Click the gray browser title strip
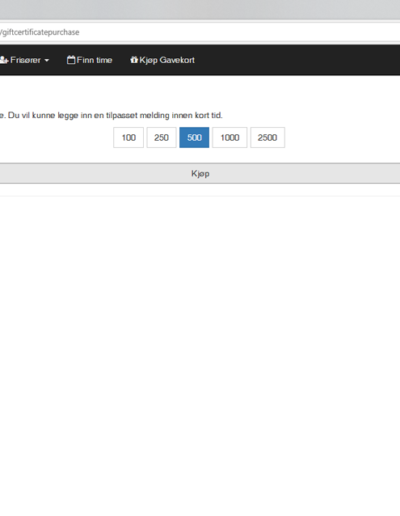The image size is (400, 516). [x=200, y=9]
